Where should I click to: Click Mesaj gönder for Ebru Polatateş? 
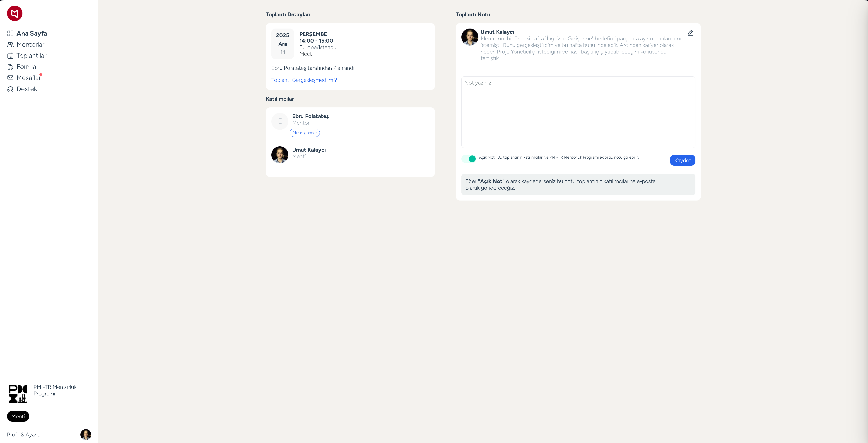[305, 133]
